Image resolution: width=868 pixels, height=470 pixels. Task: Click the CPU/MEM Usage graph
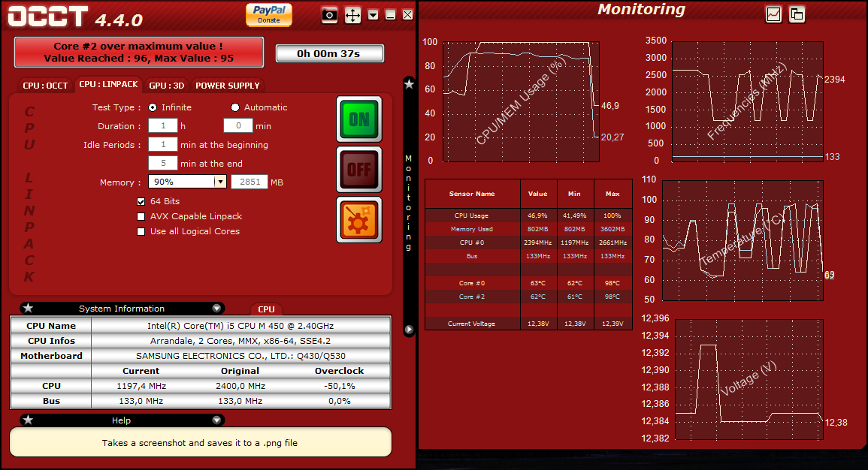pos(521,102)
